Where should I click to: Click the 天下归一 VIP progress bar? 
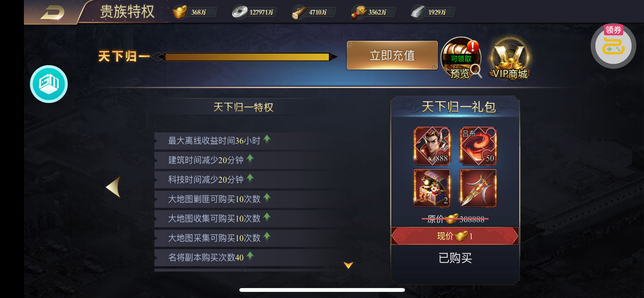coord(247,57)
